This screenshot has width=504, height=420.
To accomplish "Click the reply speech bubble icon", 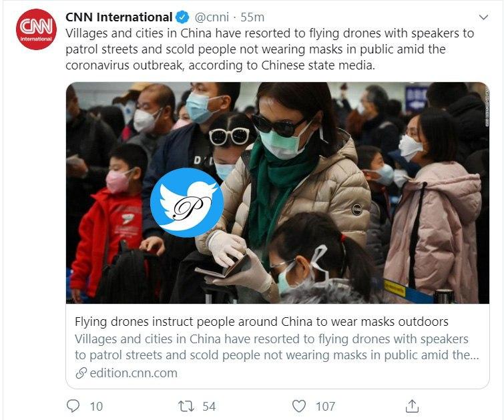I will [x=73, y=406].
